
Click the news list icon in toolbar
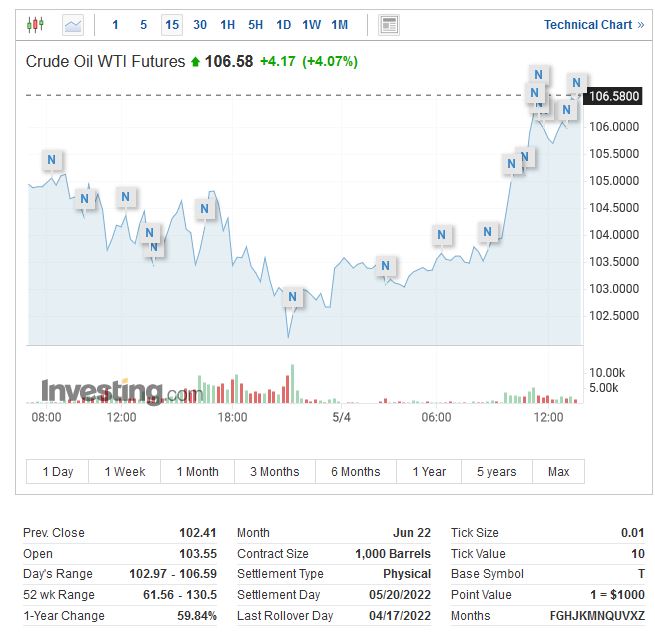coord(389,24)
